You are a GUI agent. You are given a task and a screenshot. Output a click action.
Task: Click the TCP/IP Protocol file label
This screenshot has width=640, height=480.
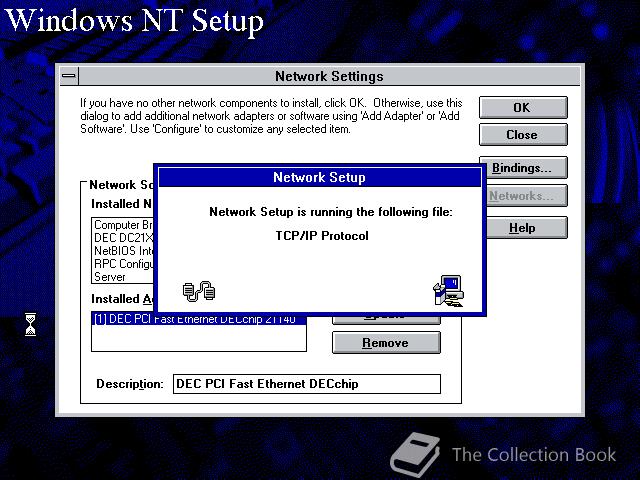pyautogui.click(x=322, y=236)
